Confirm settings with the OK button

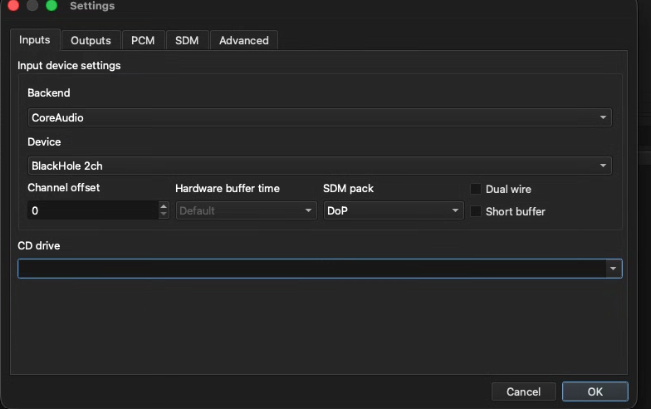(594, 391)
